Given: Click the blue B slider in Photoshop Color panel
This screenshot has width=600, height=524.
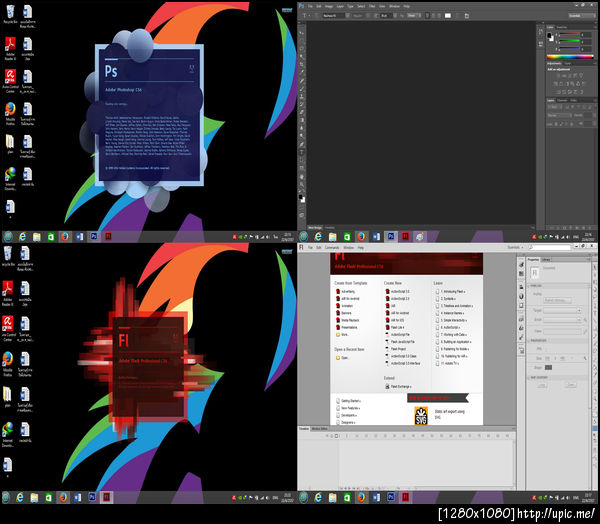Looking at the screenshot, I should coord(569,49).
